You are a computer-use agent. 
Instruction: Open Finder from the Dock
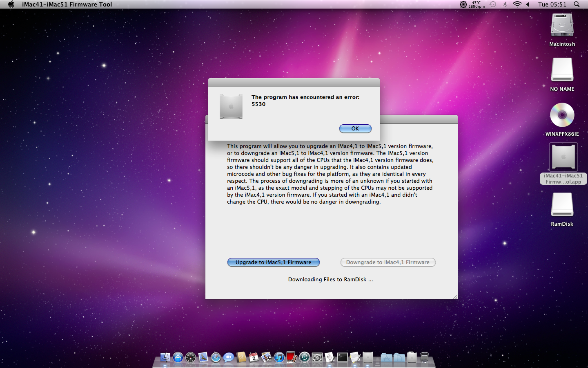(165, 357)
